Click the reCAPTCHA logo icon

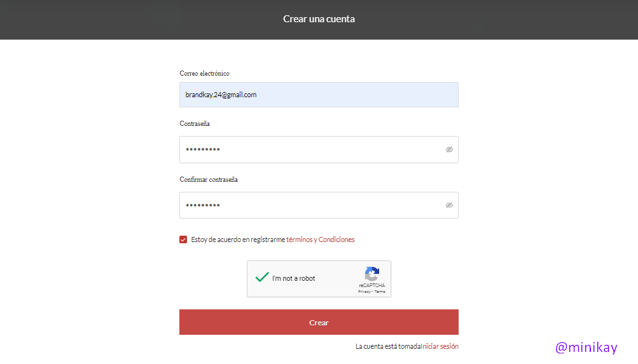click(372, 274)
